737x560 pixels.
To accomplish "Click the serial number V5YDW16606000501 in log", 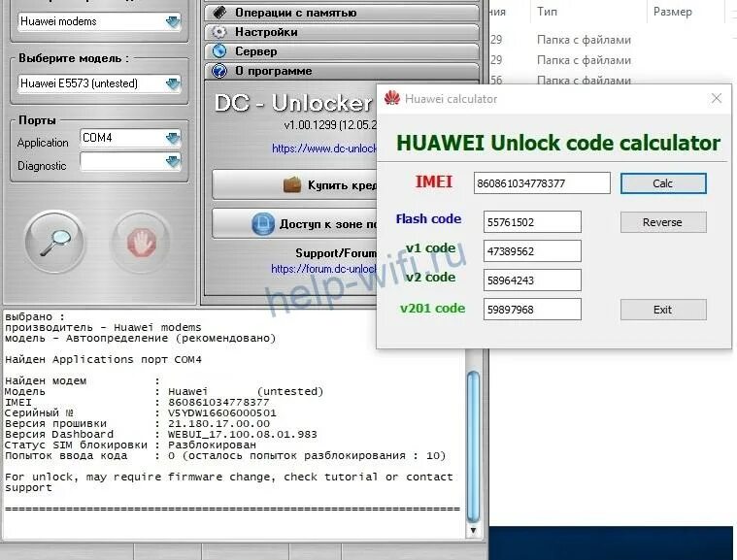I will tap(221, 412).
